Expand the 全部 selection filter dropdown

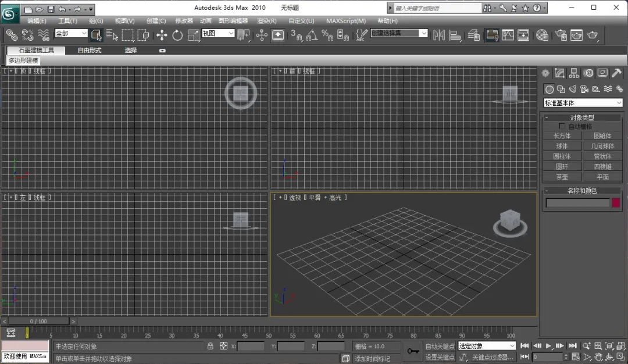71,34
